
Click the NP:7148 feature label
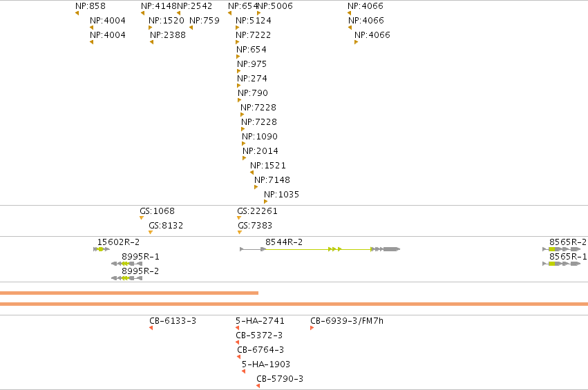pyautogui.click(x=272, y=180)
